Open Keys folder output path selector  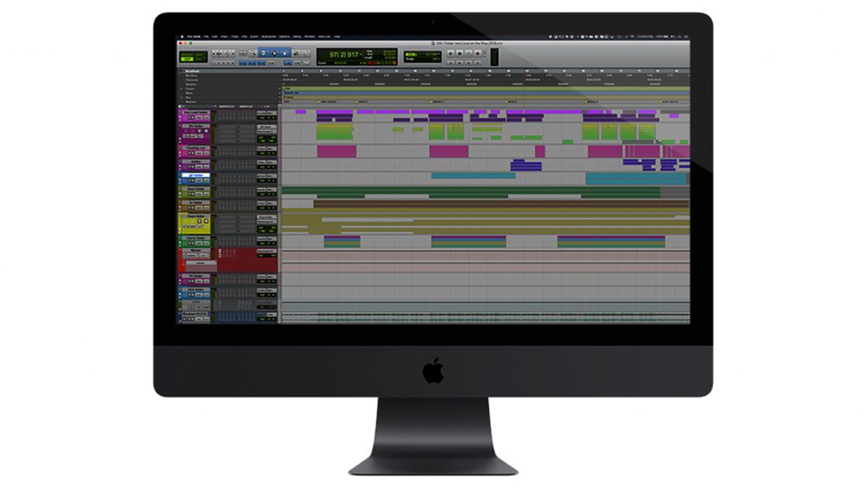click(x=267, y=222)
